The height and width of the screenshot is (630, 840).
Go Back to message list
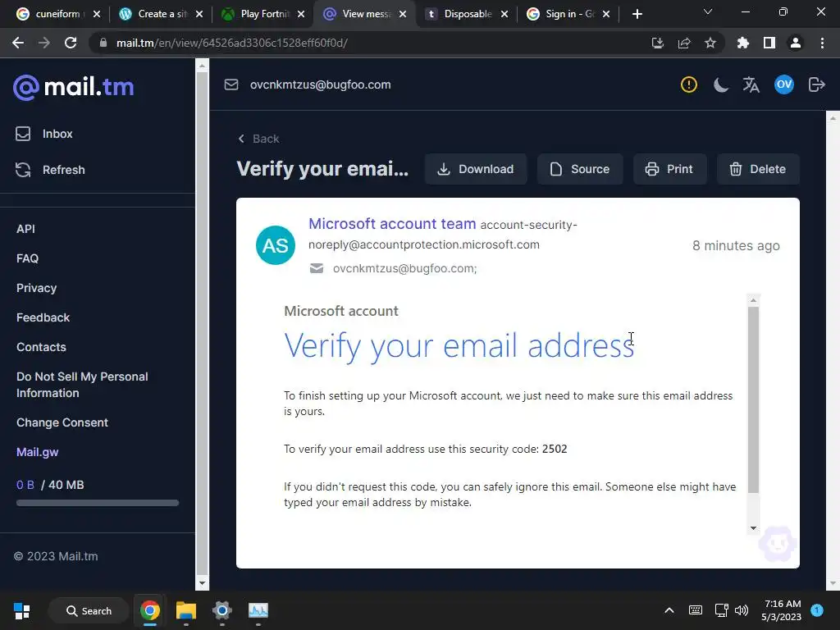coord(258,139)
